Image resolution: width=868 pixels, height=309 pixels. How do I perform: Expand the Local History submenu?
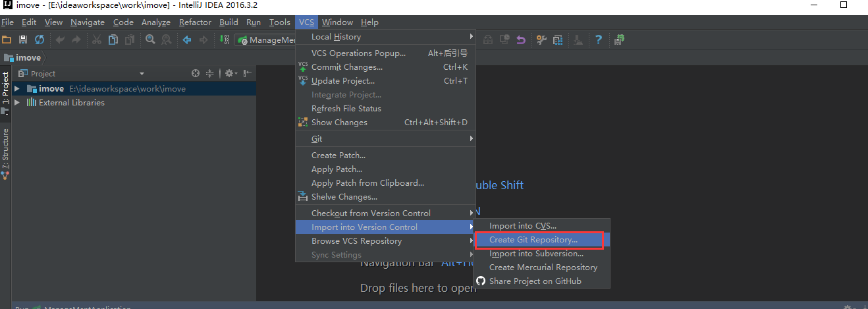point(385,37)
